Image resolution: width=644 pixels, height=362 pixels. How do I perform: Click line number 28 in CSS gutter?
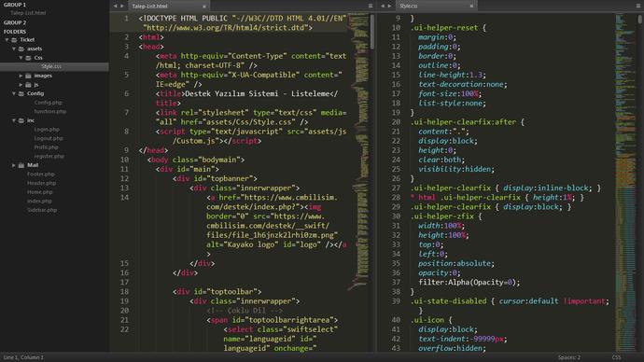click(x=396, y=198)
